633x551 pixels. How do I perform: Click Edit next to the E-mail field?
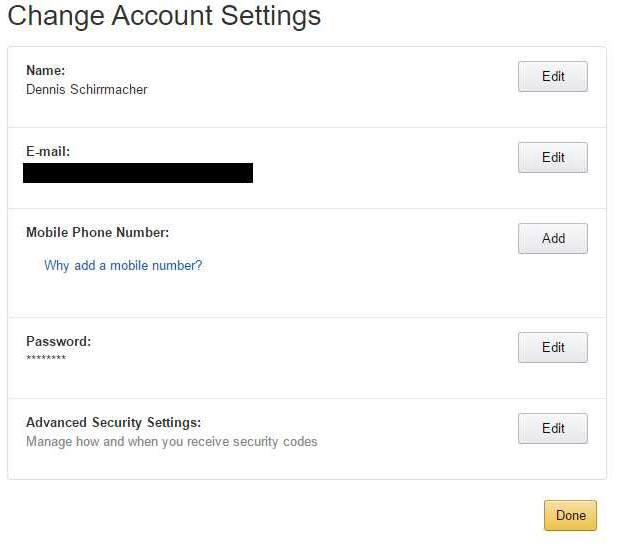553,157
